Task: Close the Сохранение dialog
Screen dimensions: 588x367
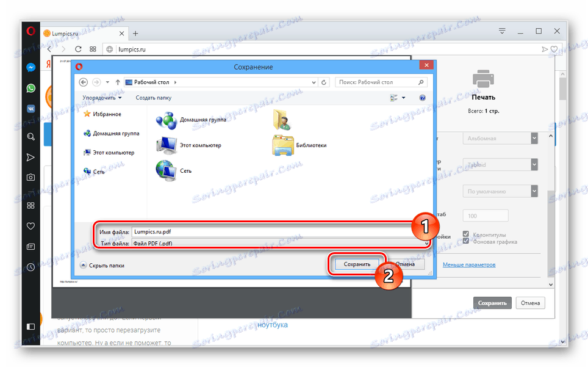Action: click(x=426, y=65)
